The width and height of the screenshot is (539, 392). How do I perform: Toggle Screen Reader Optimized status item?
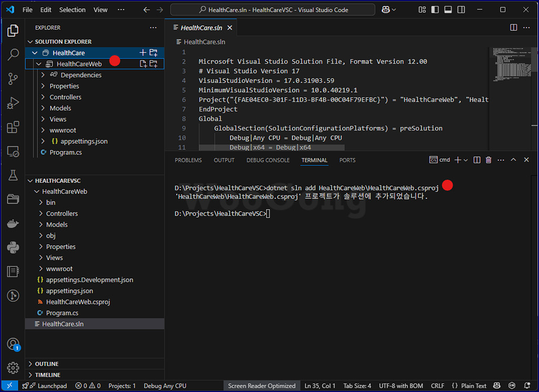click(x=262, y=386)
